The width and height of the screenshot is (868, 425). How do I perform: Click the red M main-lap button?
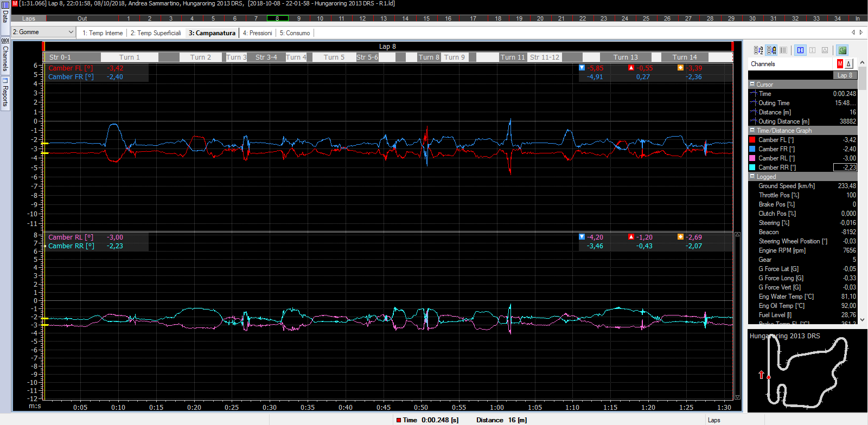[840, 64]
